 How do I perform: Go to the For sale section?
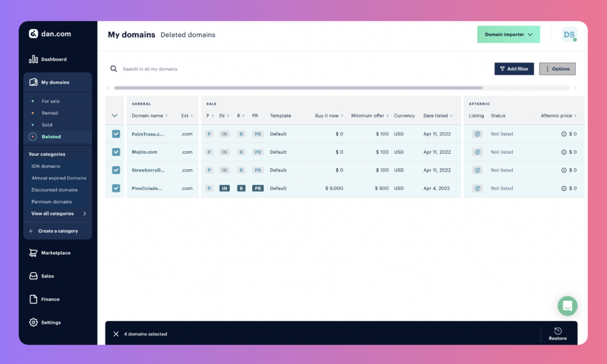click(51, 101)
